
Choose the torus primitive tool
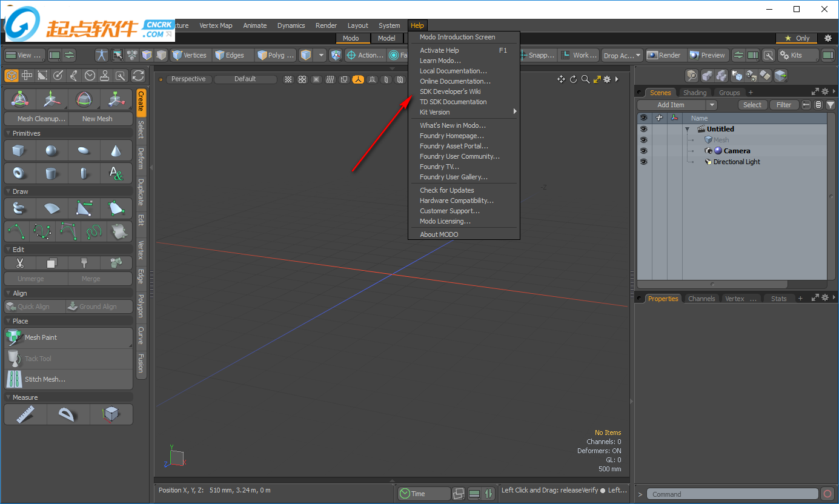(x=19, y=174)
